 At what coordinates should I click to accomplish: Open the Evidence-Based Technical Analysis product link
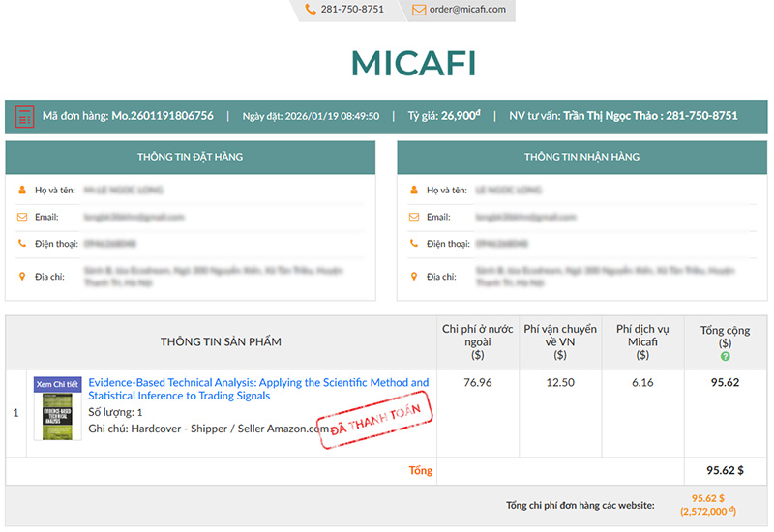258,389
